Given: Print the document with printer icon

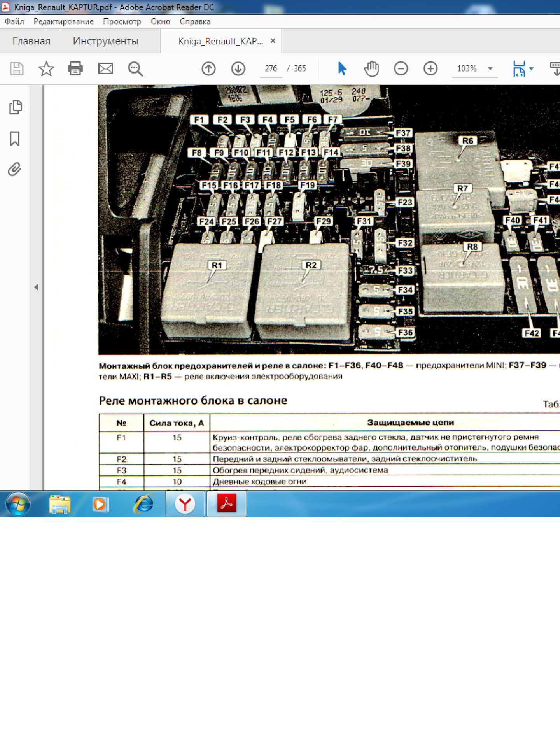Looking at the screenshot, I should [75, 69].
